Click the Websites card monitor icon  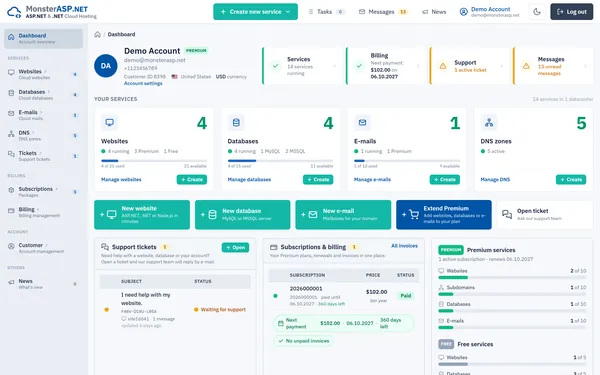(x=110, y=122)
